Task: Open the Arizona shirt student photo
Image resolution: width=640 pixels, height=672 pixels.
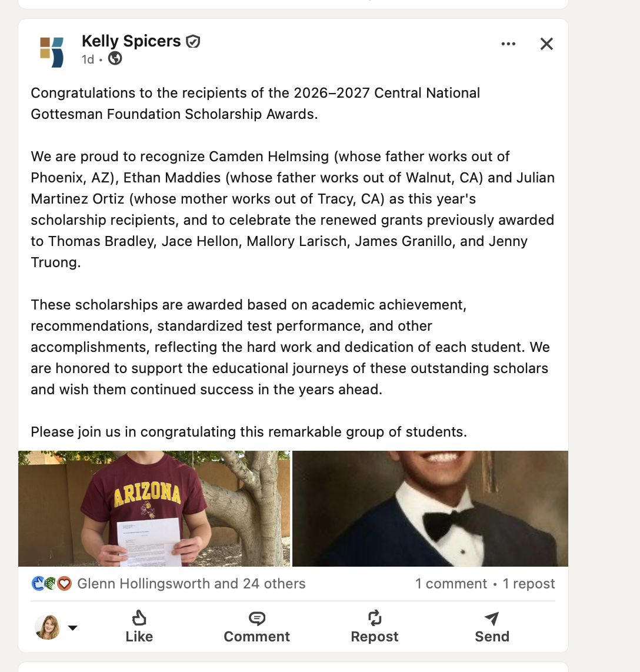Action: click(x=154, y=508)
